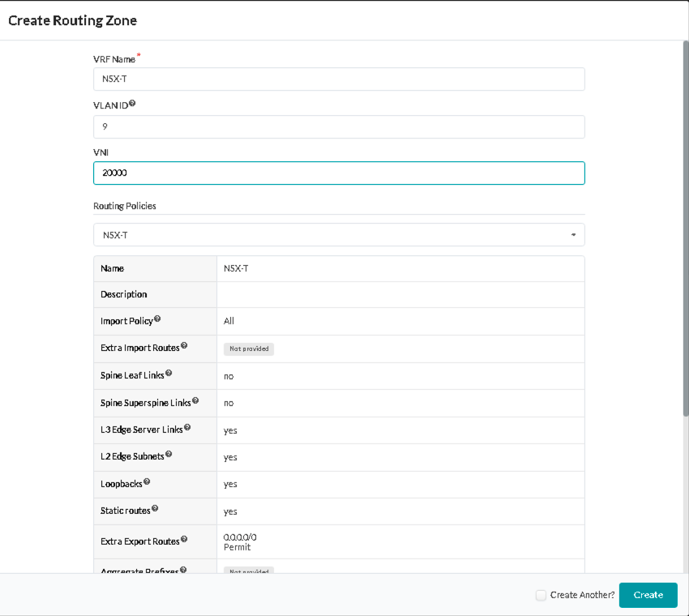
Task: Click help icon beside Loopbacks
Action: [x=147, y=482]
